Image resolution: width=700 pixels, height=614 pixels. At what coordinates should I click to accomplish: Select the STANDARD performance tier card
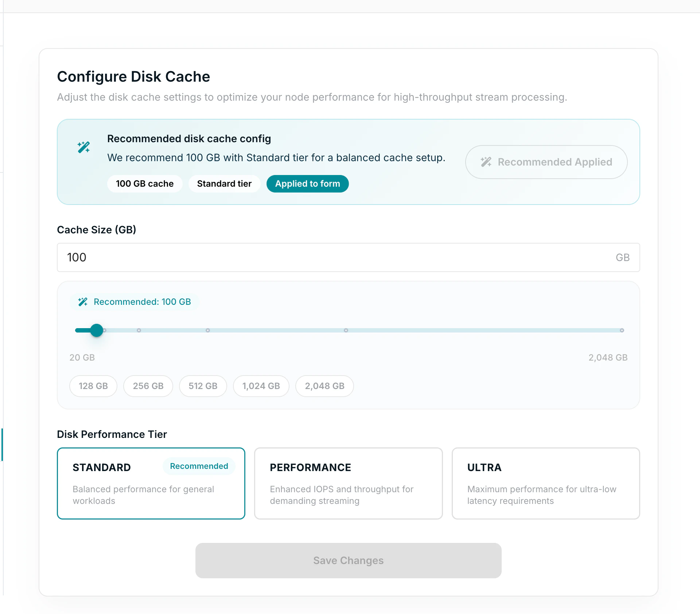151,483
